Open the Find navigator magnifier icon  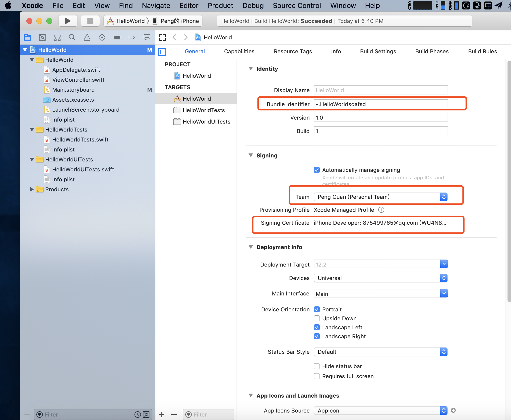tap(72, 37)
